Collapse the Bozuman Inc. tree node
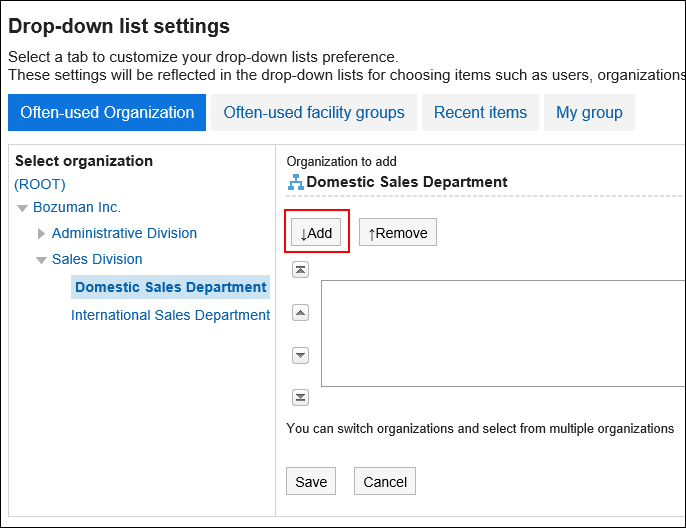Viewport: 686px width, 528px height. pyautogui.click(x=22, y=208)
